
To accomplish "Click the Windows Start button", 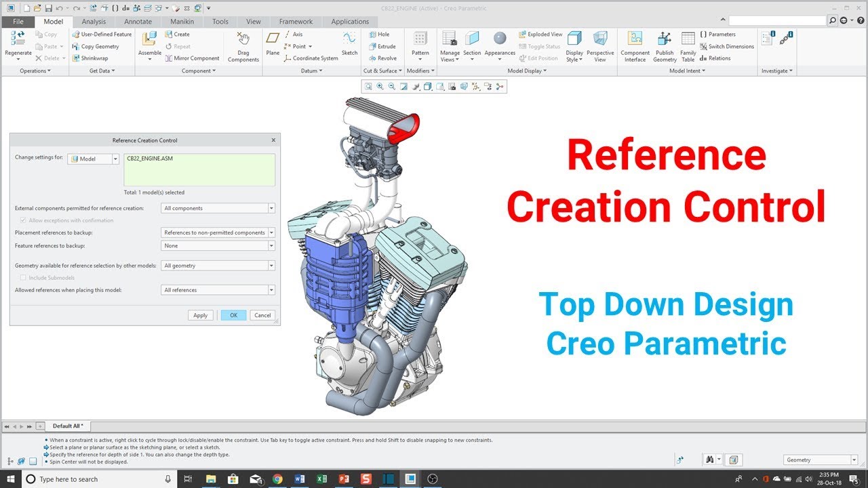I will (x=11, y=479).
